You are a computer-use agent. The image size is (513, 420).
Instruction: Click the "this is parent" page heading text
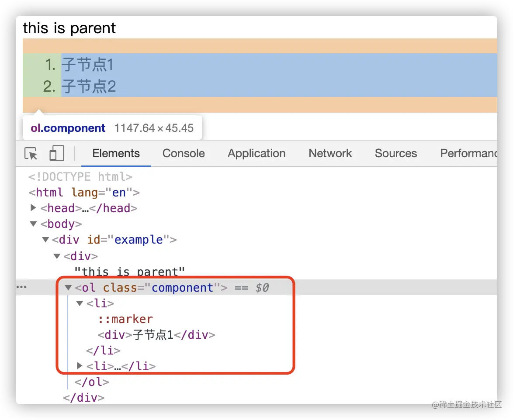(69, 28)
